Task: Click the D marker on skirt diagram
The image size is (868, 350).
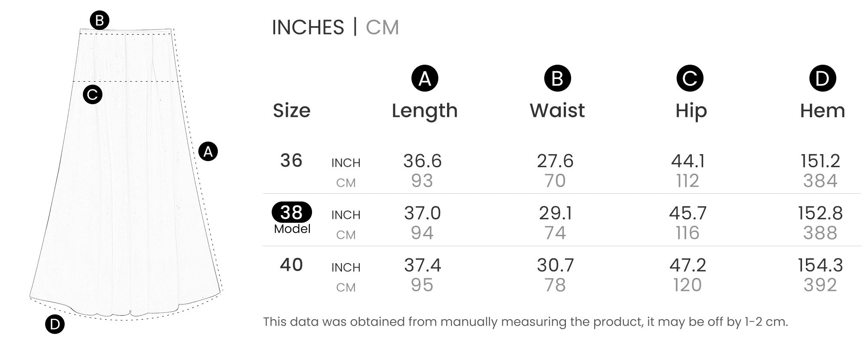Action: 55,324
